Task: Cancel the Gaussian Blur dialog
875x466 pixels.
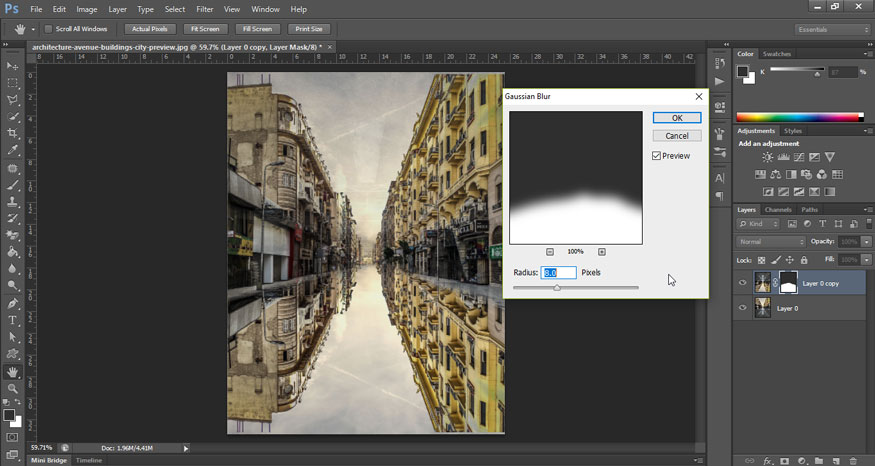Action: coord(677,136)
